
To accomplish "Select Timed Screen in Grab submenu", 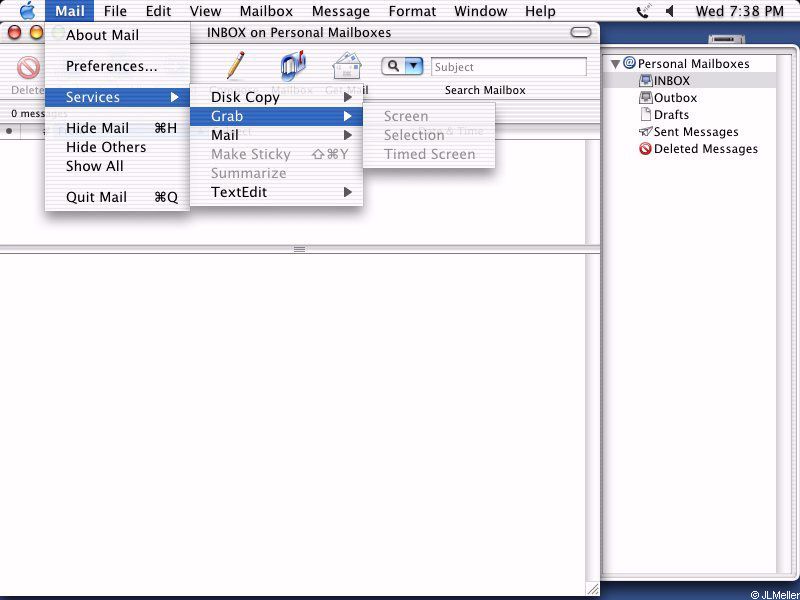I will pyautogui.click(x=429, y=154).
